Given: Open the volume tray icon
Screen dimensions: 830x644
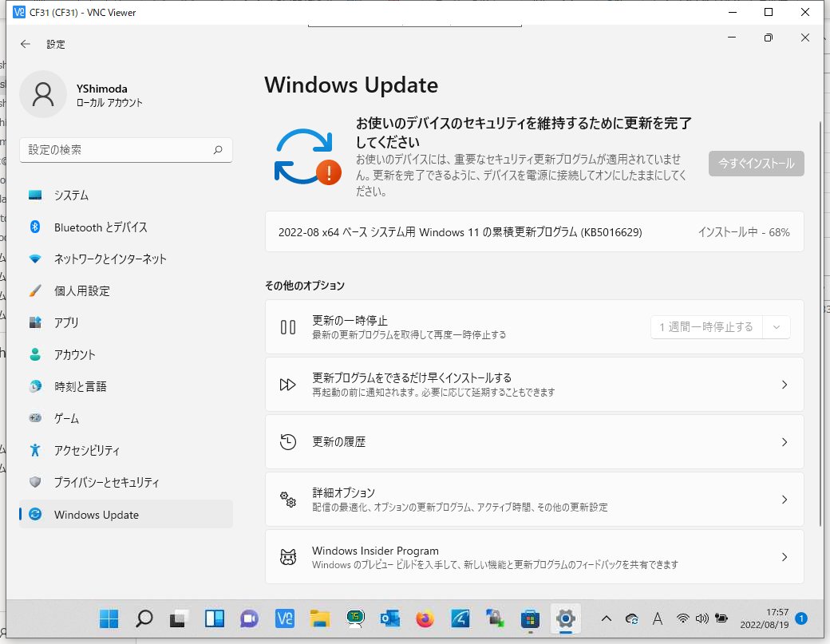Looking at the screenshot, I should click(702, 618).
